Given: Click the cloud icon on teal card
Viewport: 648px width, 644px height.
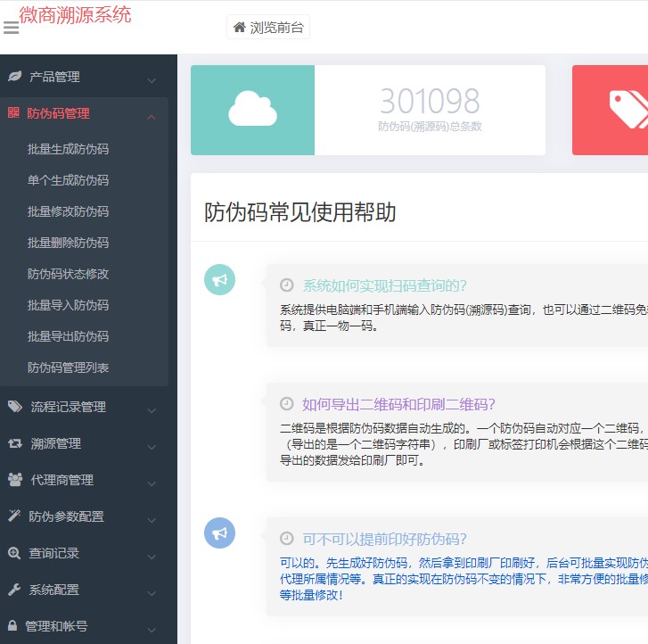Looking at the screenshot, I should point(252,108).
